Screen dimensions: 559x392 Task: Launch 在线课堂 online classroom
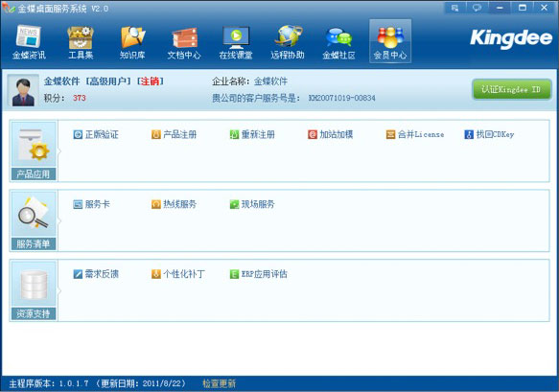coord(236,42)
